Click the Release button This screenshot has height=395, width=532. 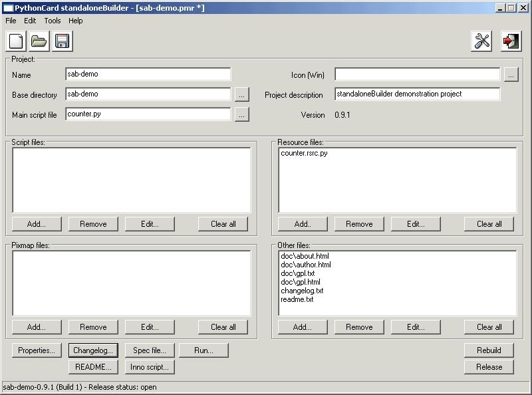coord(489,367)
